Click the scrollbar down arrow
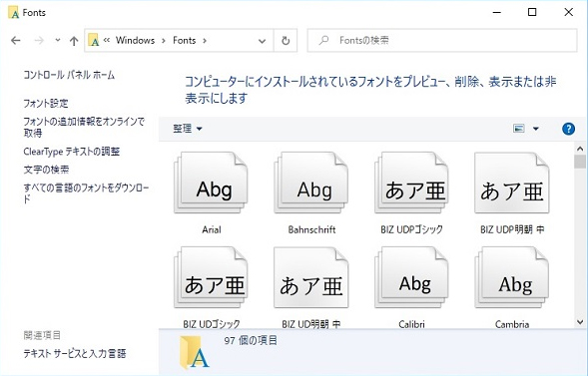This screenshot has height=376, width=588. coord(580,322)
